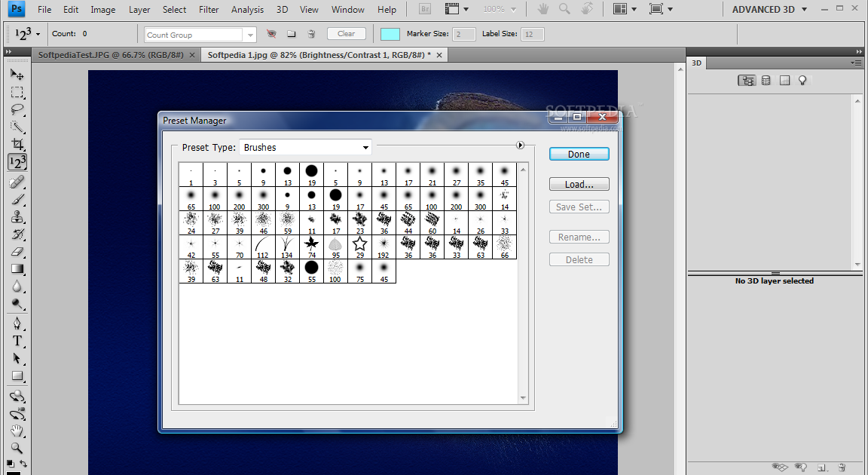
Task: Select the star brush preset 29
Action: coord(360,247)
